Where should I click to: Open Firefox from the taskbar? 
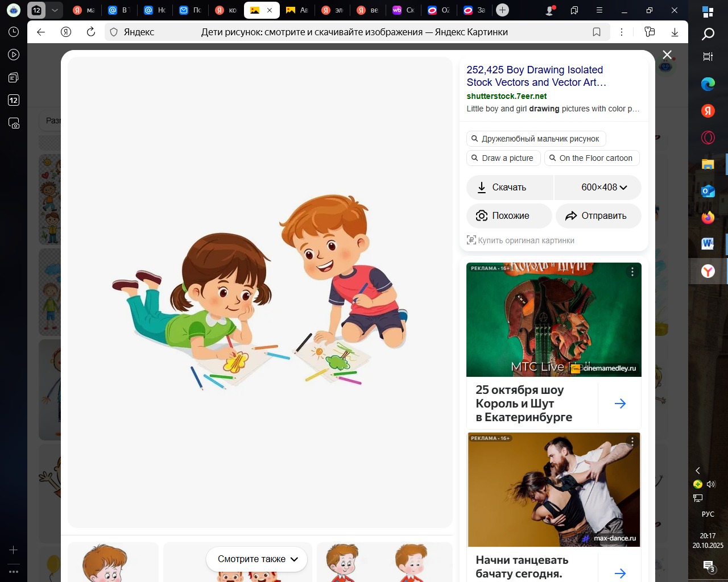coord(708,217)
